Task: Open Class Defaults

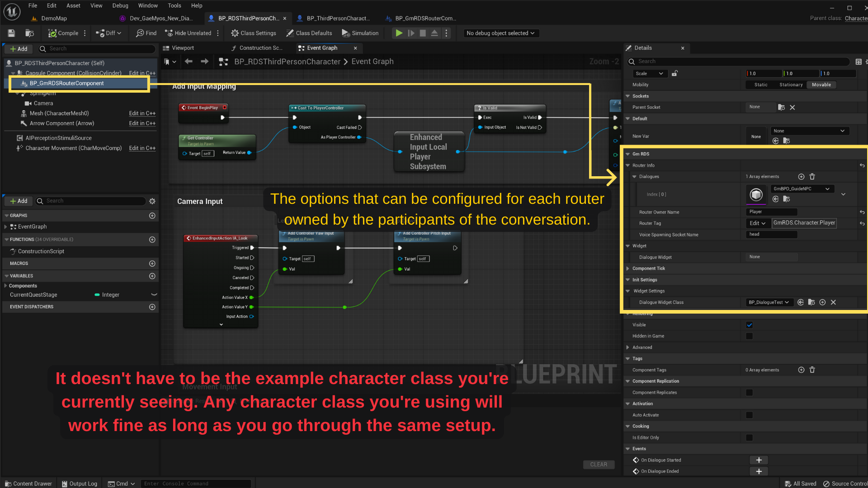Action: (x=309, y=33)
